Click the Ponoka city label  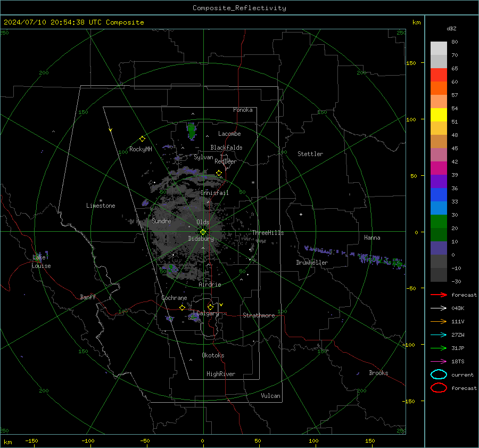(x=243, y=110)
